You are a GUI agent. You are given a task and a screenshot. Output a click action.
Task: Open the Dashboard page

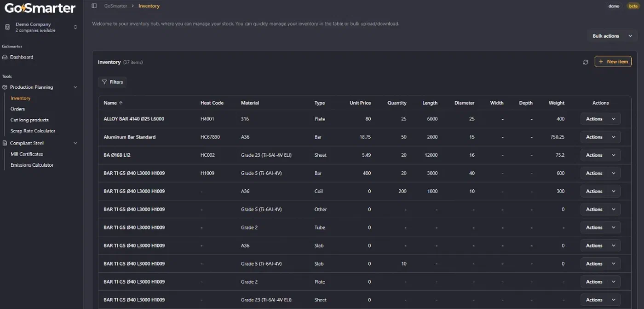pyautogui.click(x=22, y=57)
